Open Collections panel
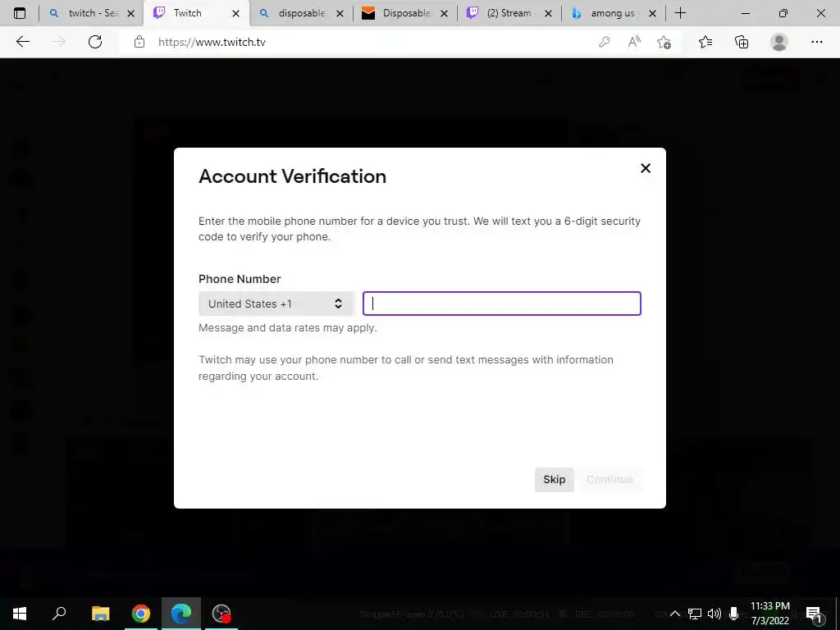 tap(742, 42)
